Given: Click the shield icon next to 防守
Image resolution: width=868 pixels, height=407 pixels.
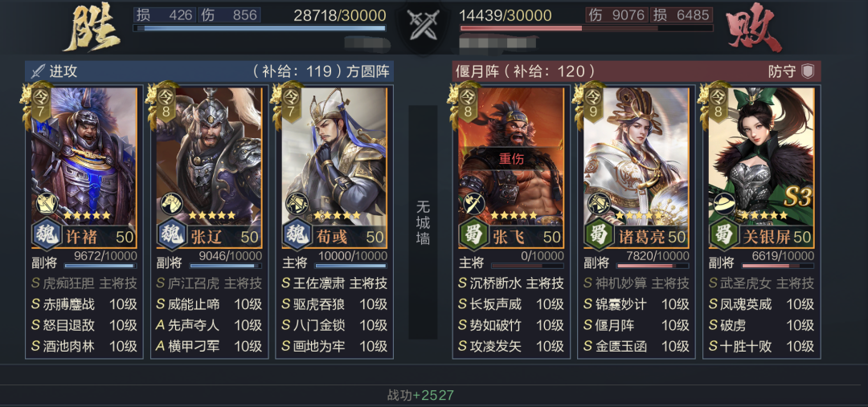Looking at the screenshot, I should coord(808,71).
